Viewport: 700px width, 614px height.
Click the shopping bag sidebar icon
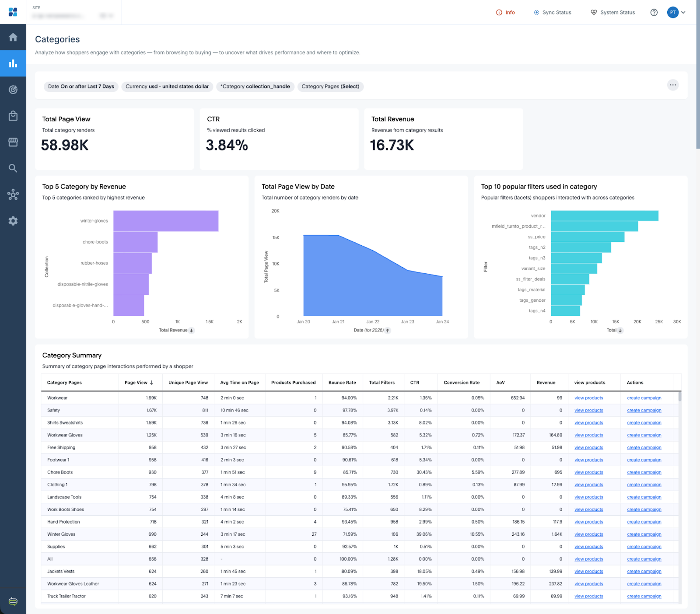click(13, 116)
